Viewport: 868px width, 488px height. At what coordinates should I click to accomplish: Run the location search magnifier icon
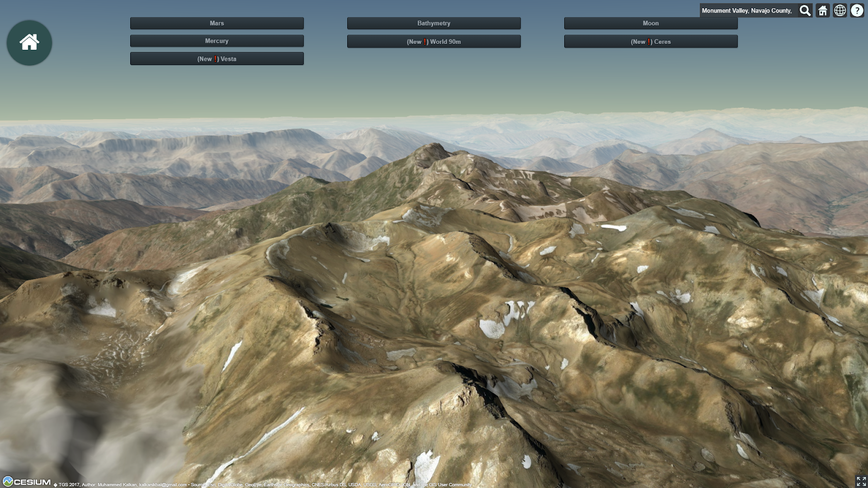[805, 10]
